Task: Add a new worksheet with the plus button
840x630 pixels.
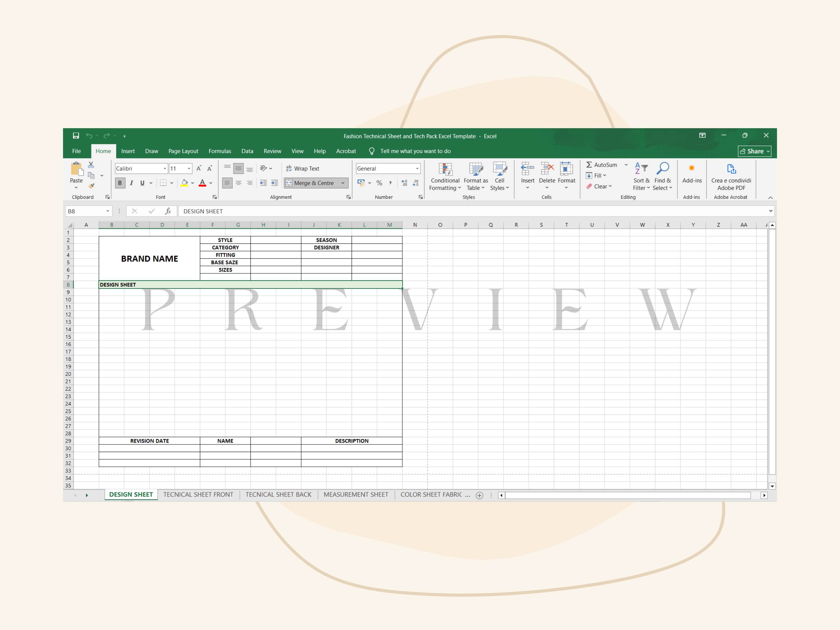Action: click(x=480, y=495)
